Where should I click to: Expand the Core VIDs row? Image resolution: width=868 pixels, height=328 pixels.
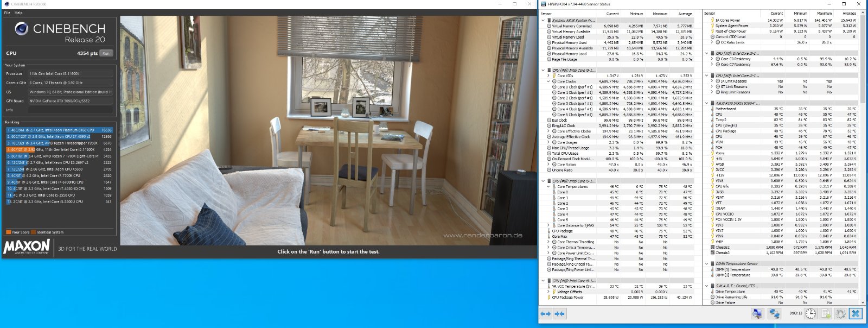point(548,76)
